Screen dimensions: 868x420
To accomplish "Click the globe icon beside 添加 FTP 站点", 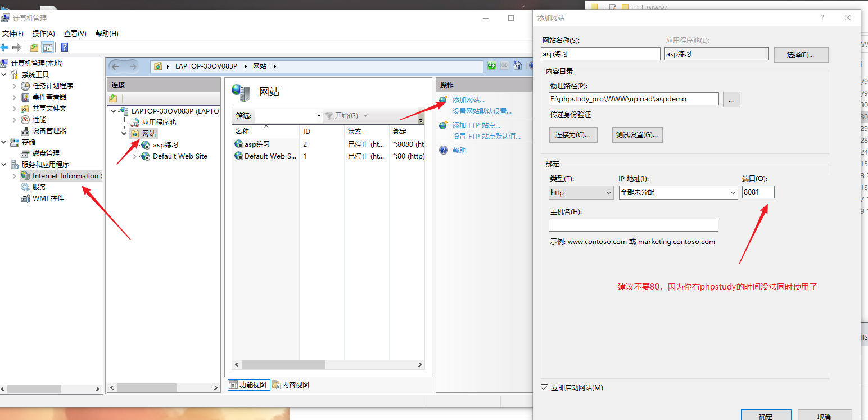I will click(x=444, y=125).
